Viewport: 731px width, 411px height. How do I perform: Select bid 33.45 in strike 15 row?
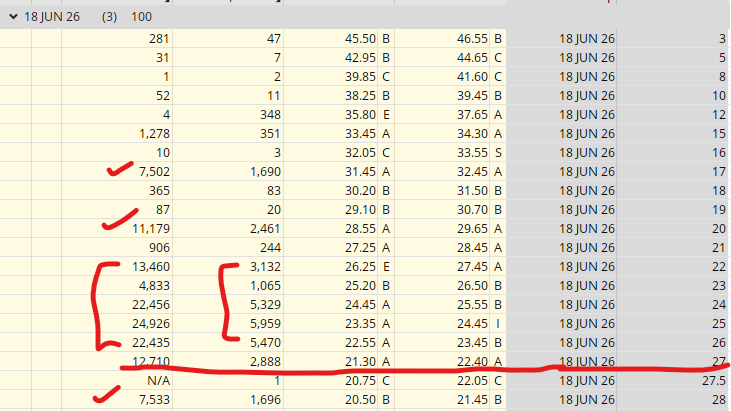tap(360, 134)
